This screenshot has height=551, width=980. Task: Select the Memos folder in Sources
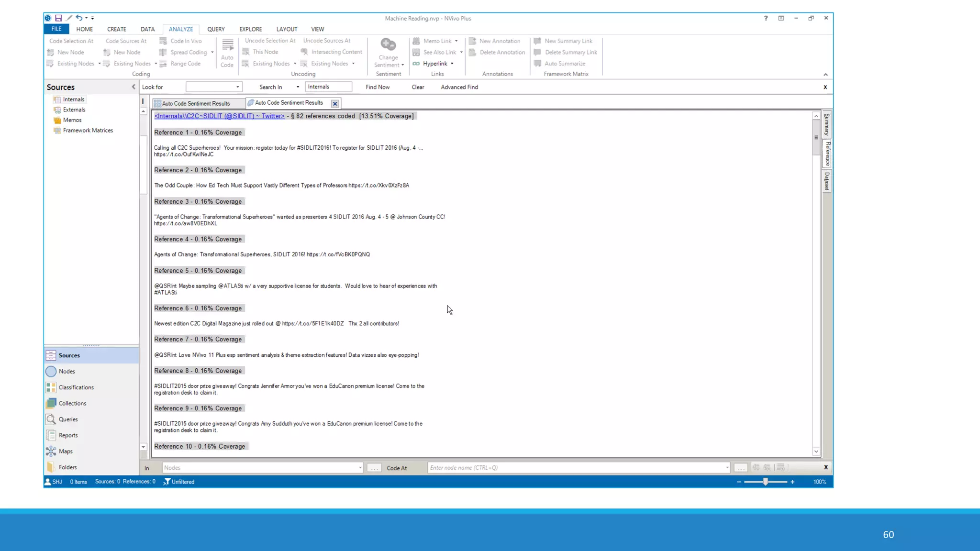click(72, 120)
